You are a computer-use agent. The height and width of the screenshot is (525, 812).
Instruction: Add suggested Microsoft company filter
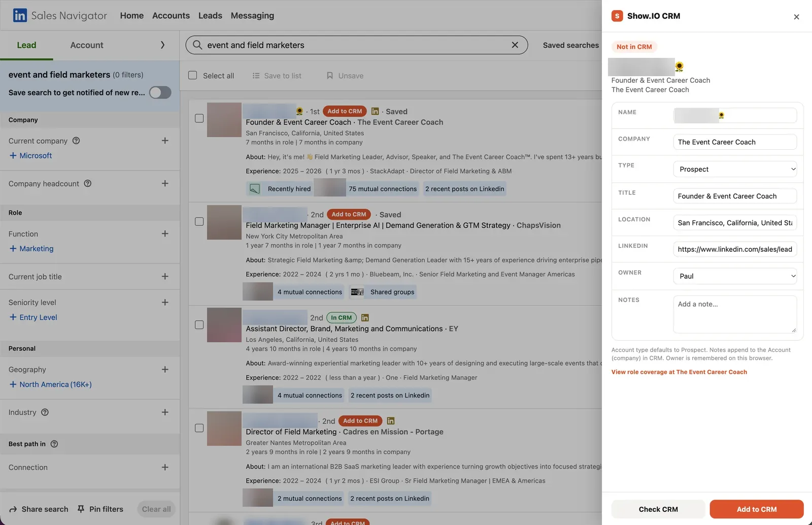click(30, 155)
